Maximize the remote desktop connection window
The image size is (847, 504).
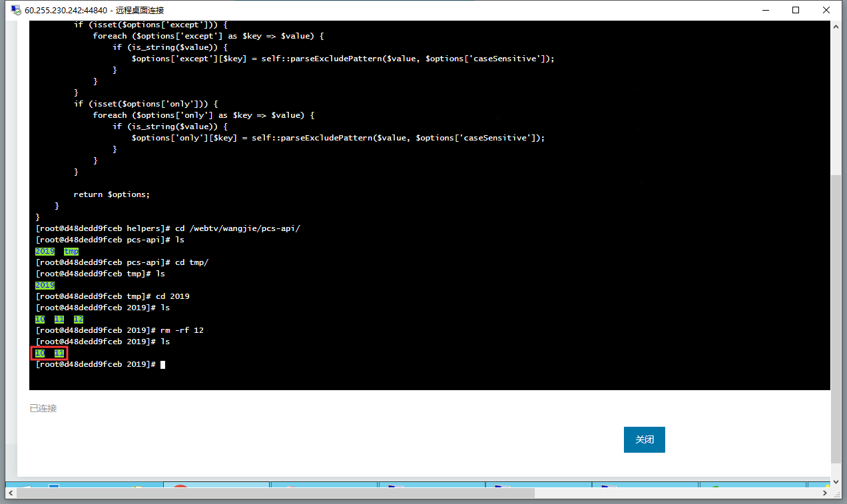coord(796,10)
